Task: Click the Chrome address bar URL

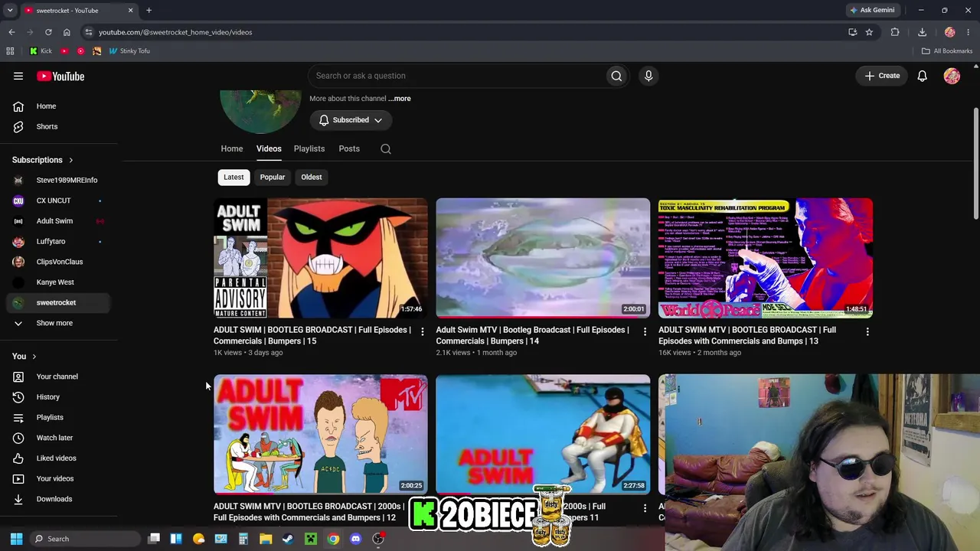Action: (x=175, y=32)
